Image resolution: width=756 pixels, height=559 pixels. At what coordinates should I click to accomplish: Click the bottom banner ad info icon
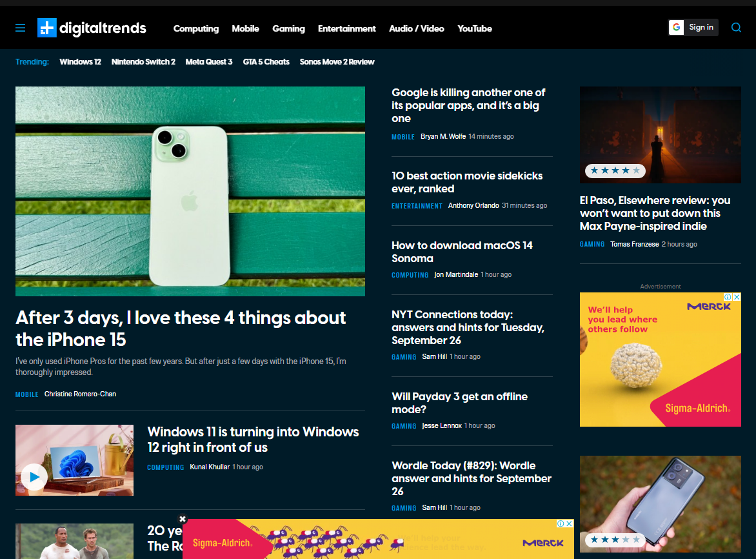tap(561, 523)
